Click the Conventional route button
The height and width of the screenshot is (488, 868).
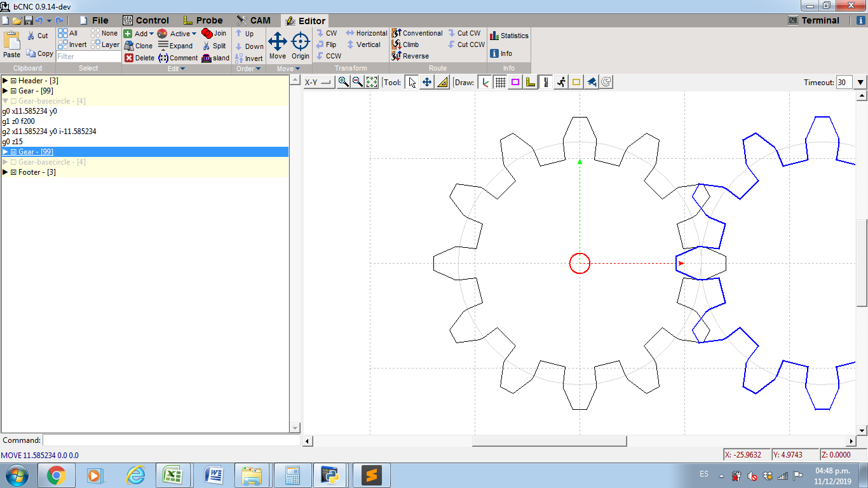click(417, 33)
